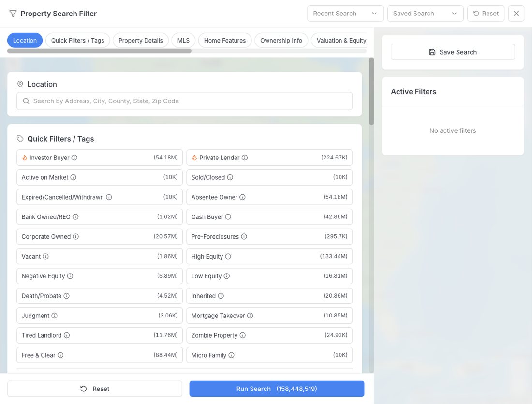This screenshot has width=532, height=404.
Task: Enable the Vacant quick filter
Action: point(100,256)
